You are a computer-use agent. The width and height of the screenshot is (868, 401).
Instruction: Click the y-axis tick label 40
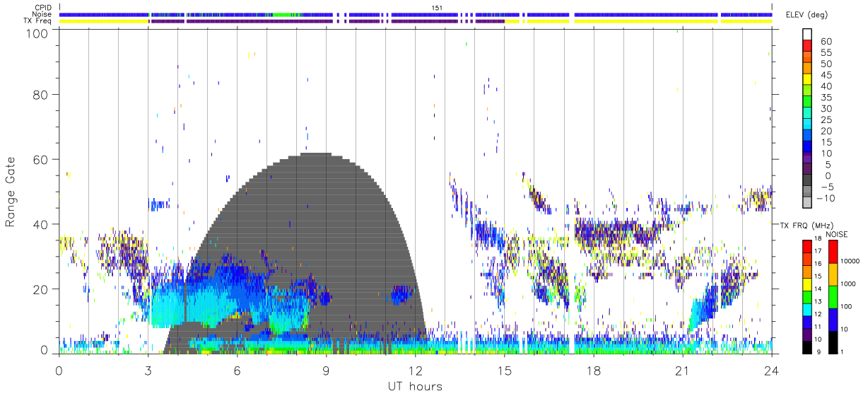point(41,224)
